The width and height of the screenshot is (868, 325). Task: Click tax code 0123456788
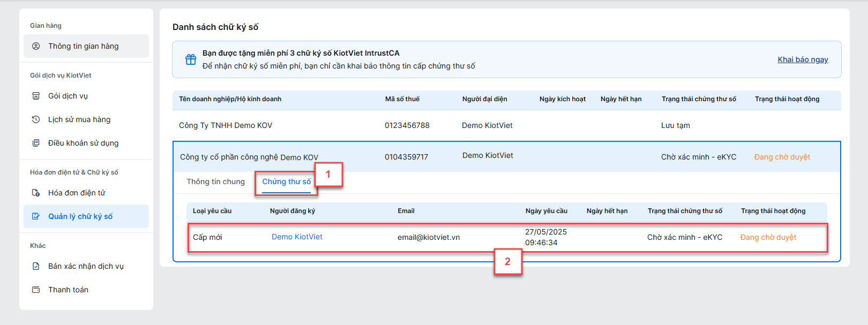point(407,125)
